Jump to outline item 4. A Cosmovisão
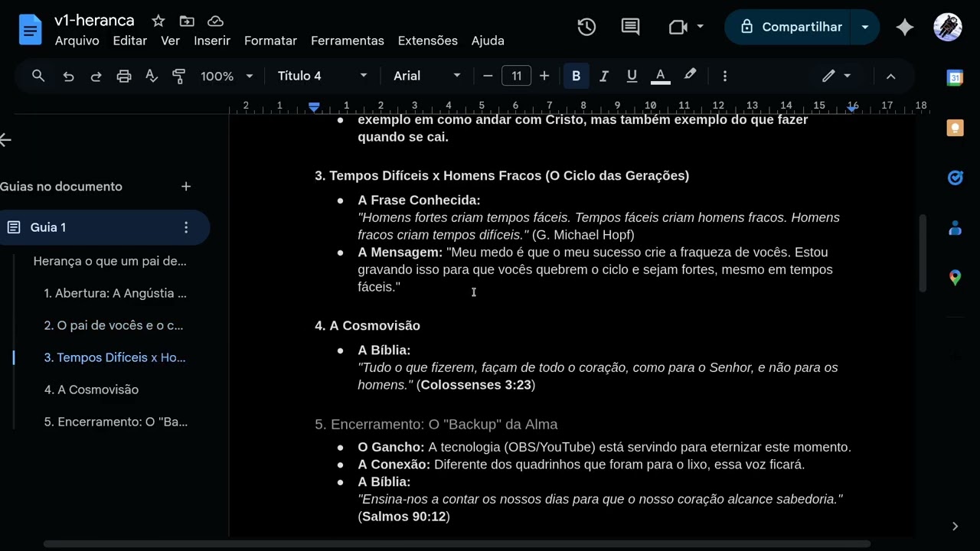The width and height of the screenshot is (980, 551). (x=91, y=390)
